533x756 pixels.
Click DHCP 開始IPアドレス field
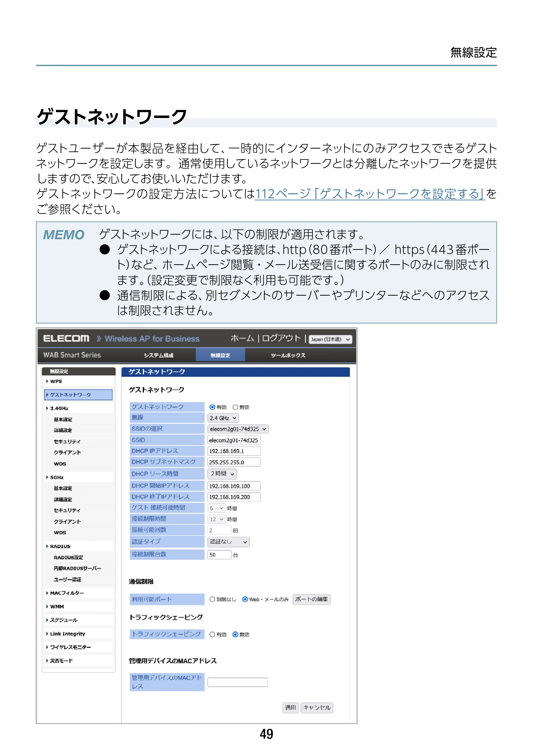point(234,486)
